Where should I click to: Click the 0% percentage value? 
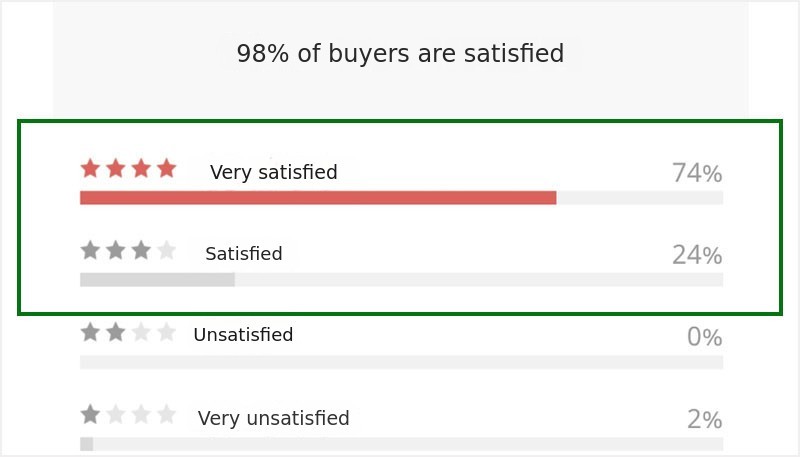705,337
